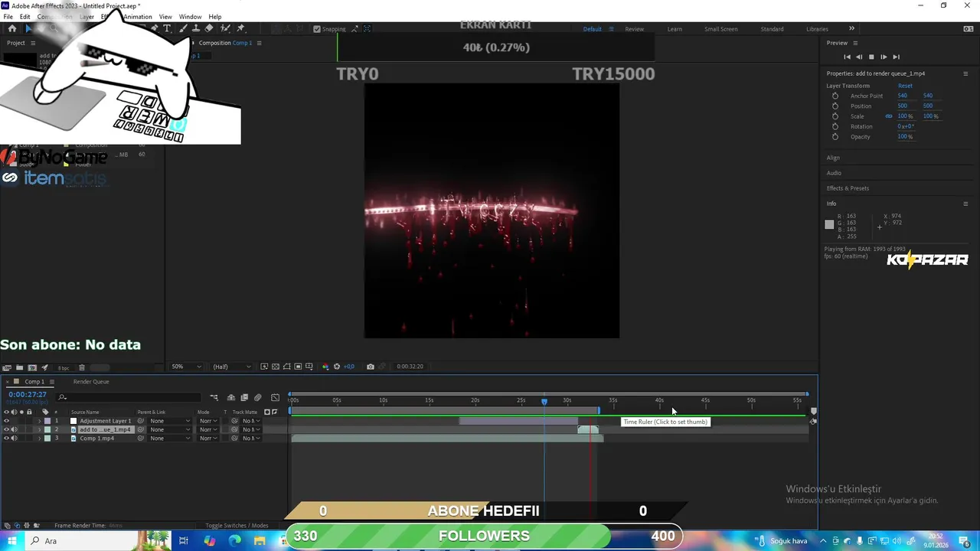Toggle Scale stopwatch in Properties panel

point(835,116)
